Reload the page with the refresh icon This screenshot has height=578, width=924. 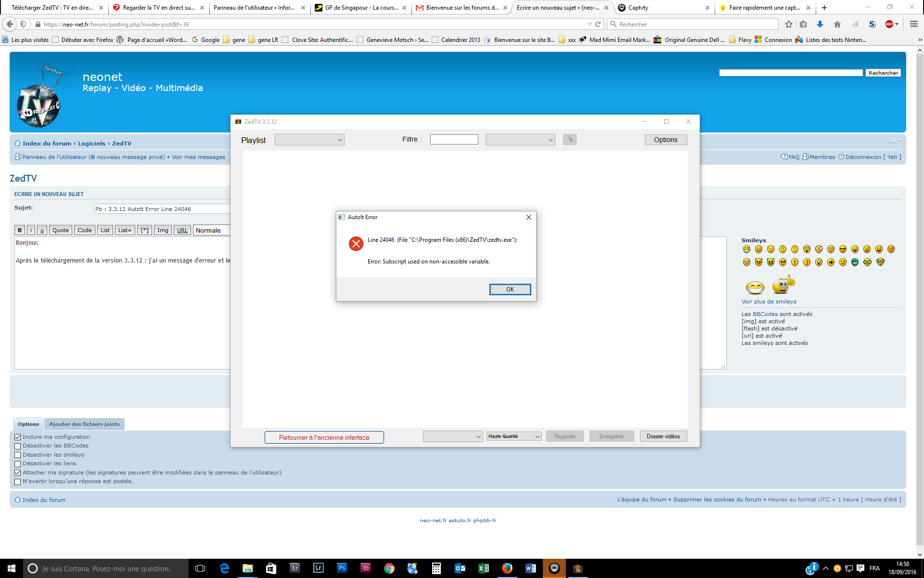598,24
